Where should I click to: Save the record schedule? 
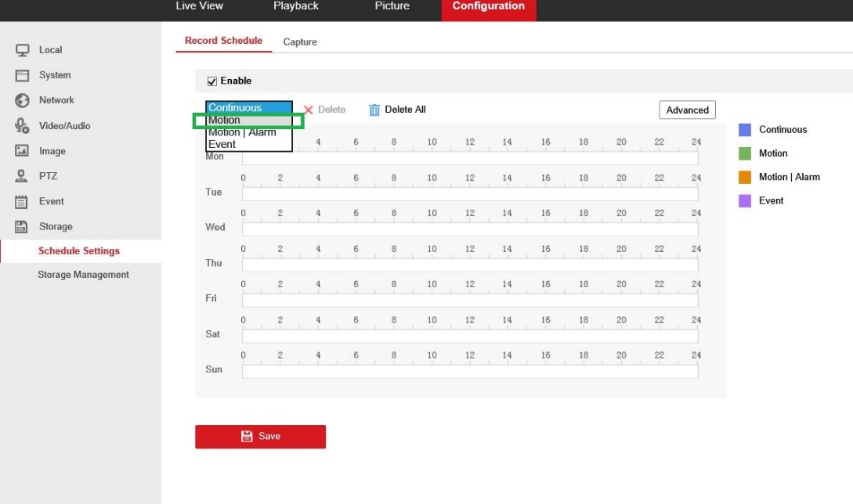tap(260, 437)
